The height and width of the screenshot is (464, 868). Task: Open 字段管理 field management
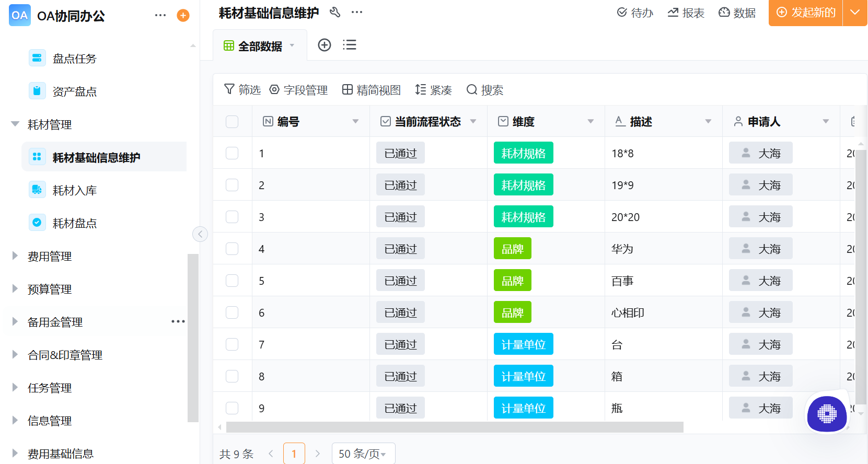tap(298, 90)
